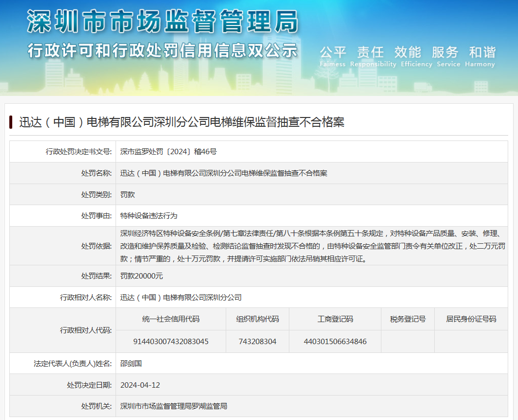Click the 处罚依据 legal basis paragraph
Screen dimensions: 518x420
tap(311, 246)
